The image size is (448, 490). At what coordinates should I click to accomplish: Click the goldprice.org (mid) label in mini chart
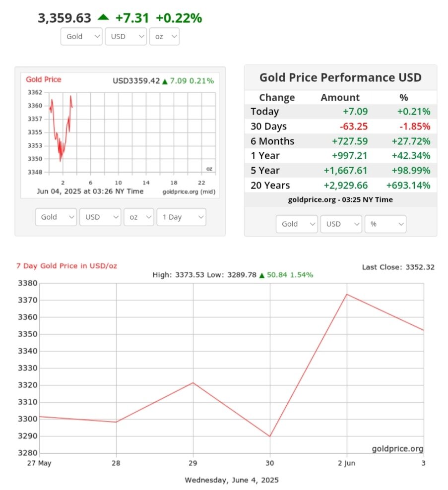click(x=189, y=191)
